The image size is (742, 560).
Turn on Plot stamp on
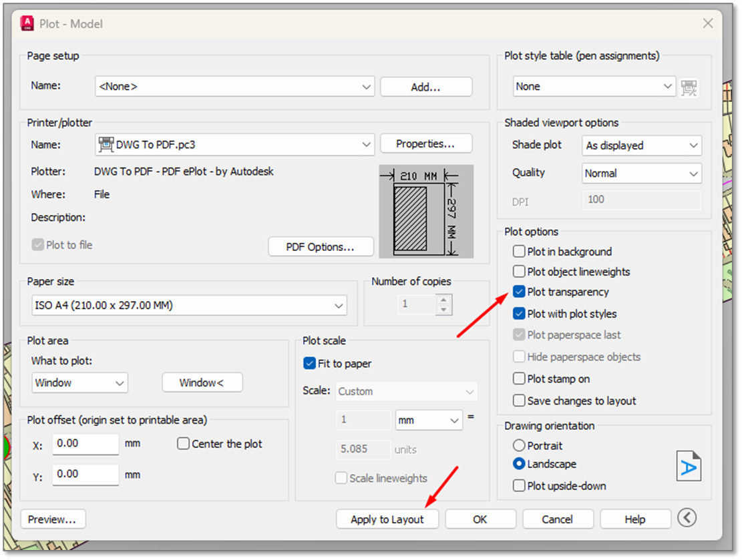[x=519, y=378]
